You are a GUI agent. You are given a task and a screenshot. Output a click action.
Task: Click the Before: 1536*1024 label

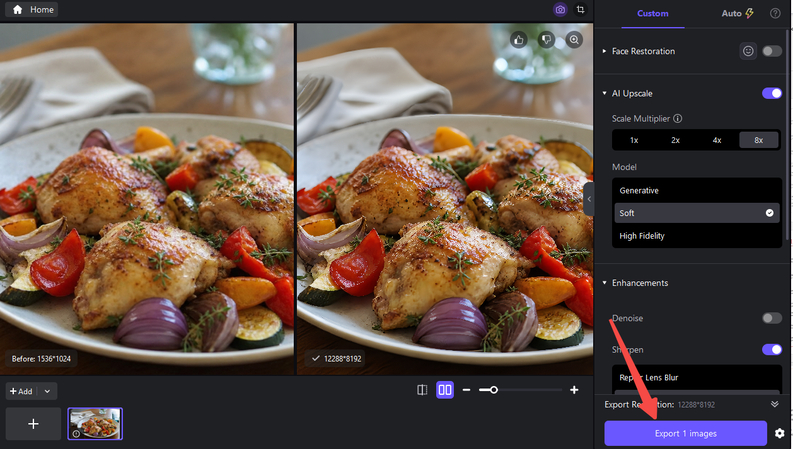tap(41, 358)
